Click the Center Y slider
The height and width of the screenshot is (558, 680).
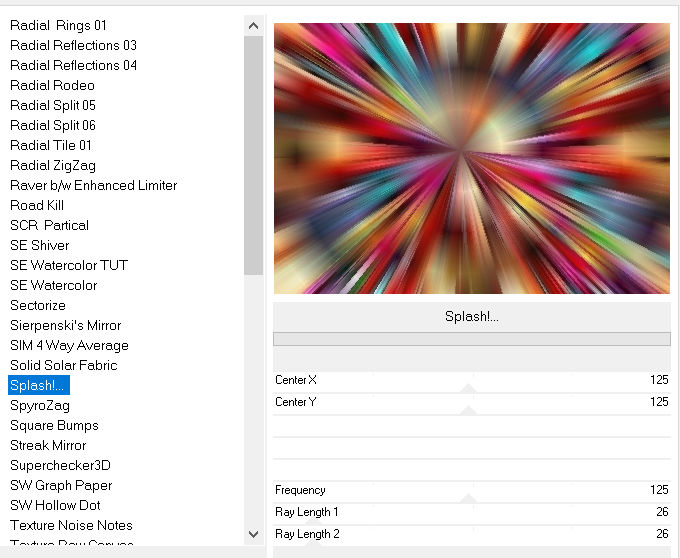pos(468,403)
